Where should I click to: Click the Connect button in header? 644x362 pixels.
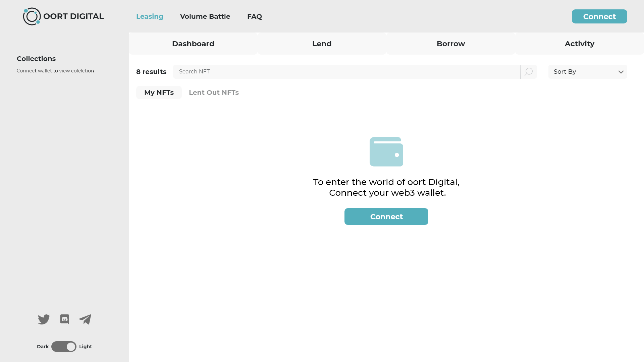click(599, 16)
